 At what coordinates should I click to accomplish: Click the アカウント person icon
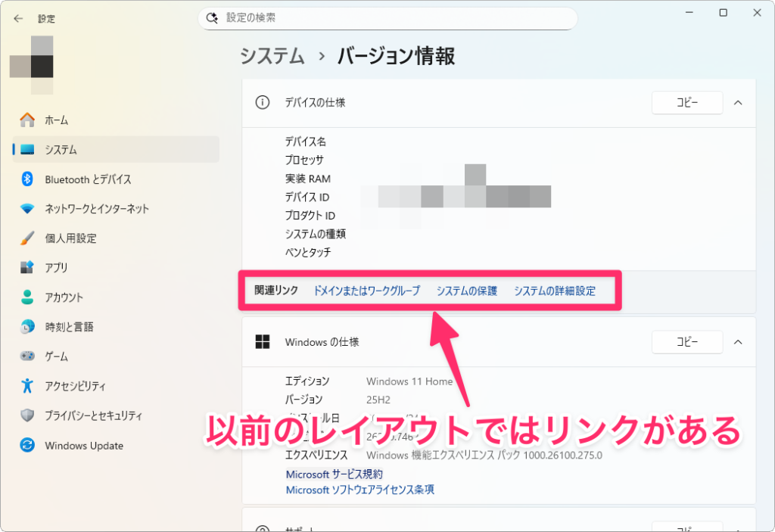27,297
